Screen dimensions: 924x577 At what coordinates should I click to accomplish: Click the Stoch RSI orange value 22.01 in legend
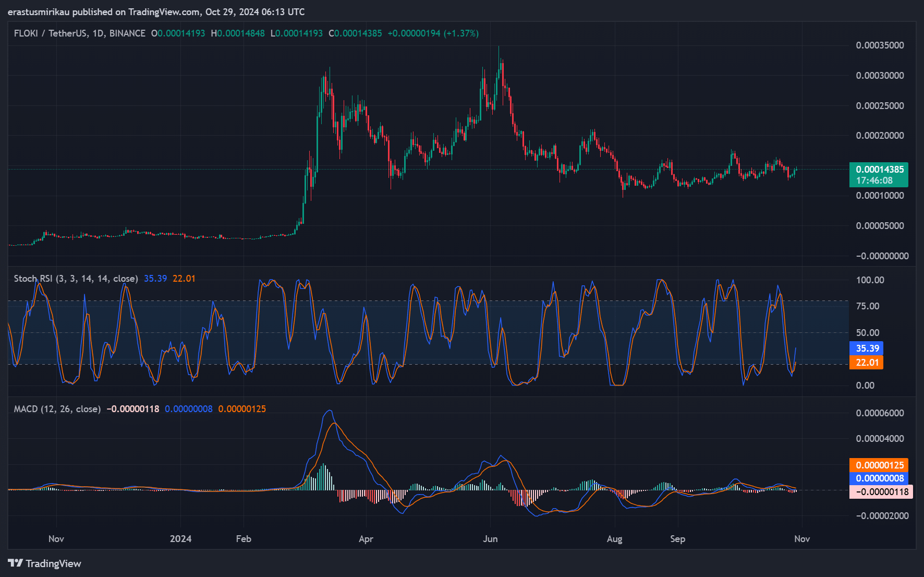184,279
